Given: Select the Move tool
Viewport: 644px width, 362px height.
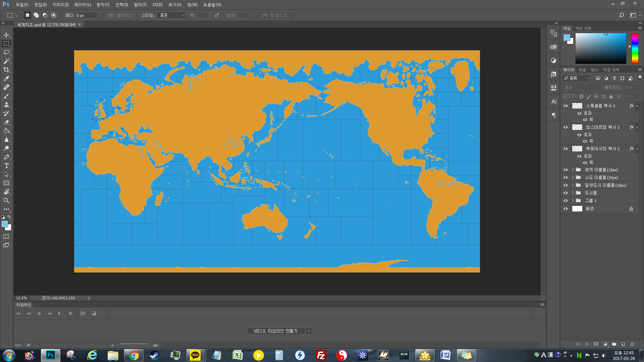Looking at the screenshot, I should point(6,35).
